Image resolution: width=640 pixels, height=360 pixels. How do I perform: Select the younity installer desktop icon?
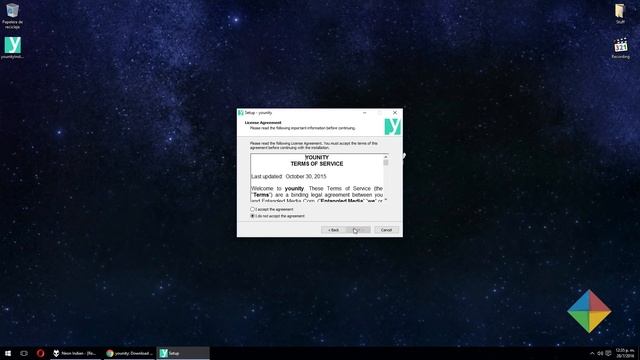click(x=13, y=48)
